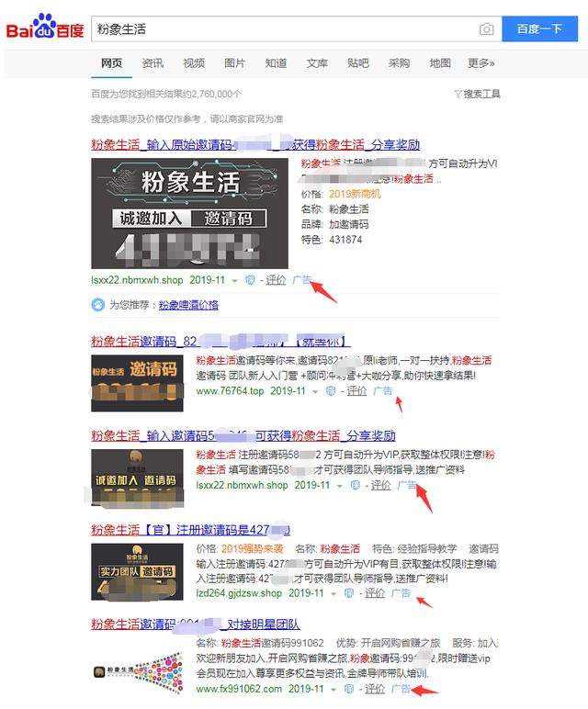The height and width of the screenshot is (709, 588).
Task: Expand dropdown arrow in third result row
Action: [339, 486]
